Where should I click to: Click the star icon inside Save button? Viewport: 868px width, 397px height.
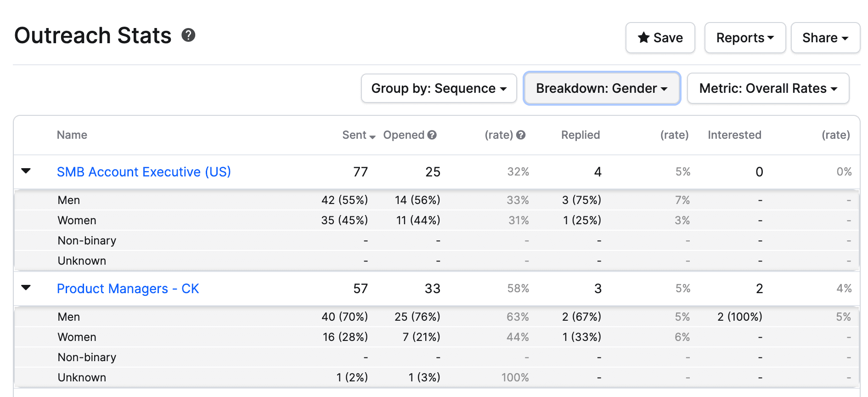pyautogui.click(x=643, y=38)
